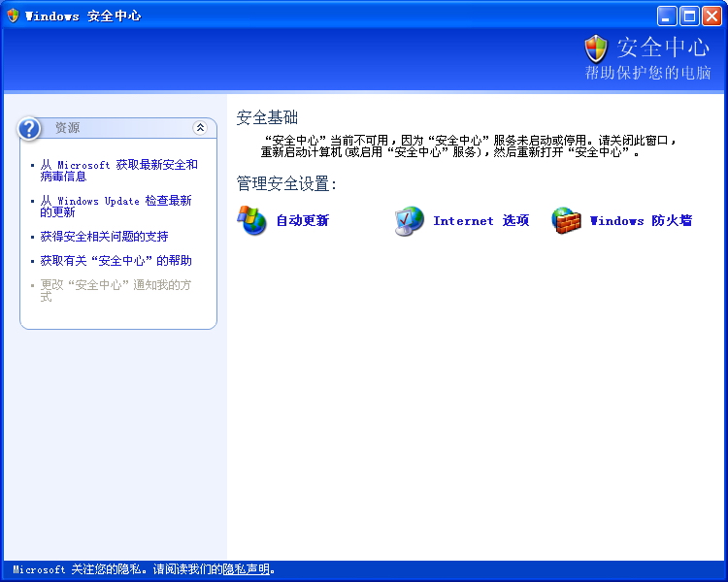Open 从 Microsoft 获取最新安全和病毒信息 link
Image resolution: width=728 pixels, height=582 pixels.
click(x=118, y=171)
